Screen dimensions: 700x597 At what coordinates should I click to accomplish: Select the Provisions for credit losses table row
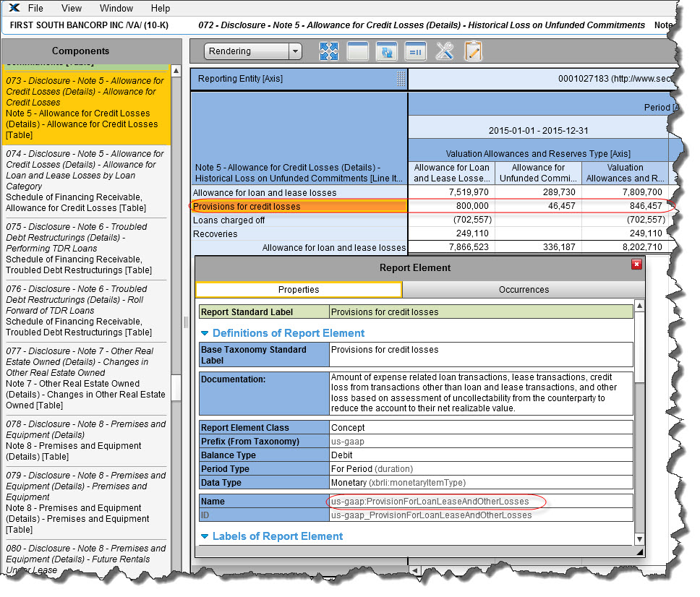click(x=299, y=206)
